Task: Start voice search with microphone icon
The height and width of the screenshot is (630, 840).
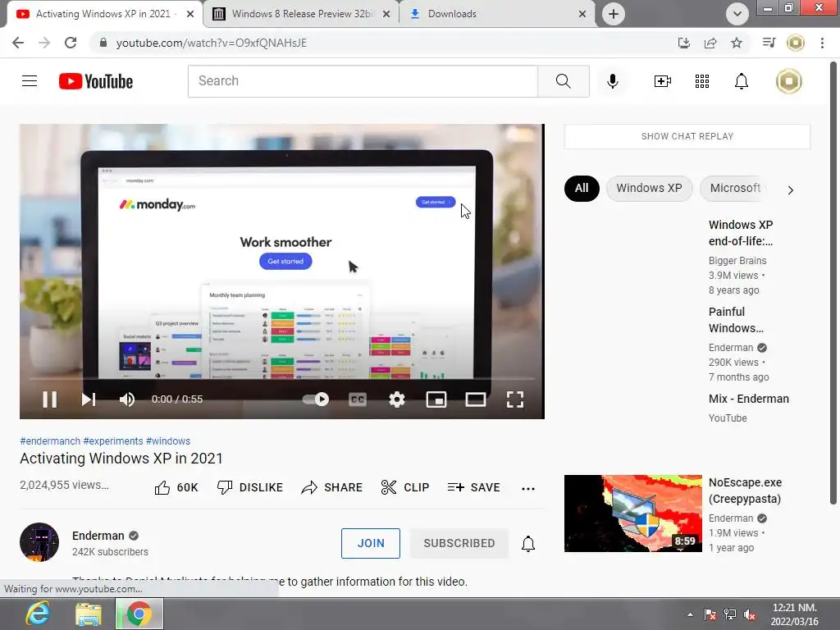Action: pos(612,81)
